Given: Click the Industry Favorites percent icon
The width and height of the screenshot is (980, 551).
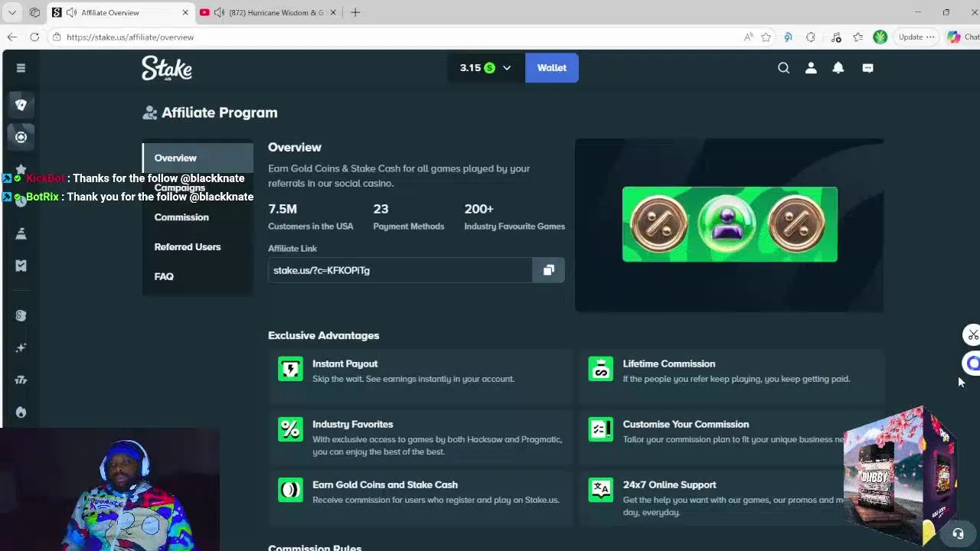Looking at the screenshot, I should click(290, 429).
